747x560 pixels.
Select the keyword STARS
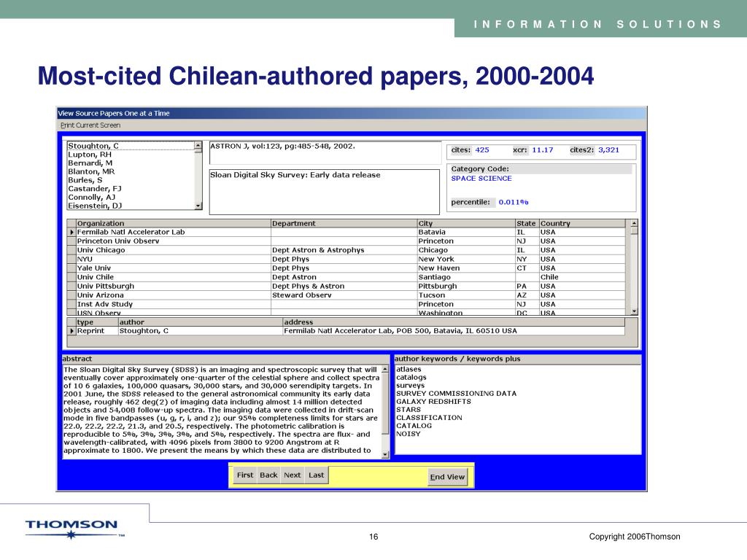409,410
